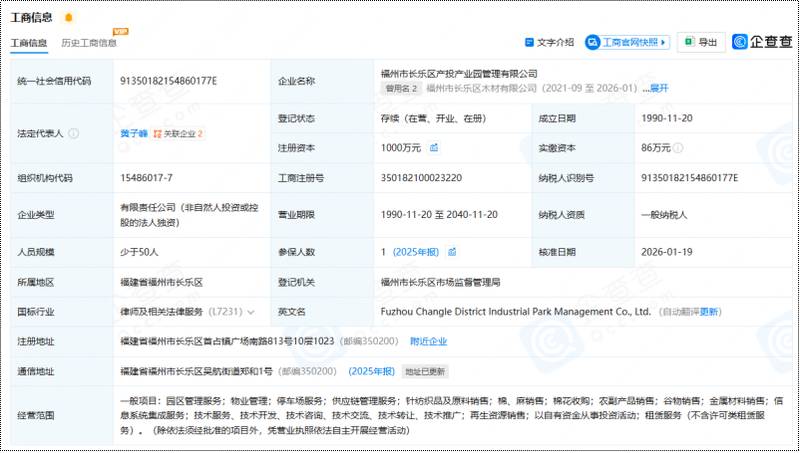Click info icon beside 86万元 paid-in capital

[x=678, y=148]
